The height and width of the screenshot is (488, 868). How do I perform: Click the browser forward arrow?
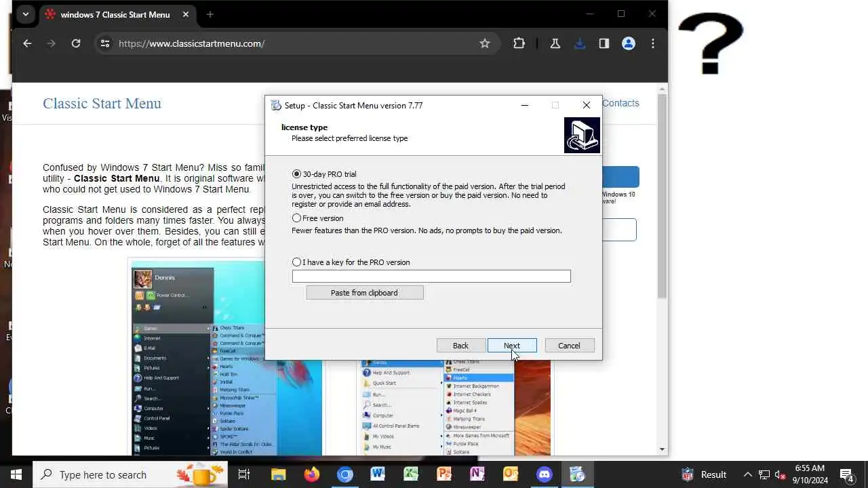(x=52, y=43)
